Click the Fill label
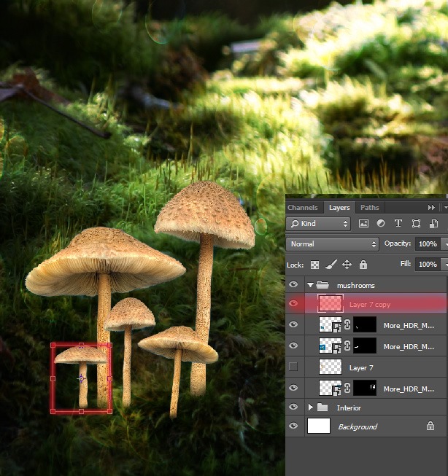Viewport: 448px width, 476px height. click(406, 264)
